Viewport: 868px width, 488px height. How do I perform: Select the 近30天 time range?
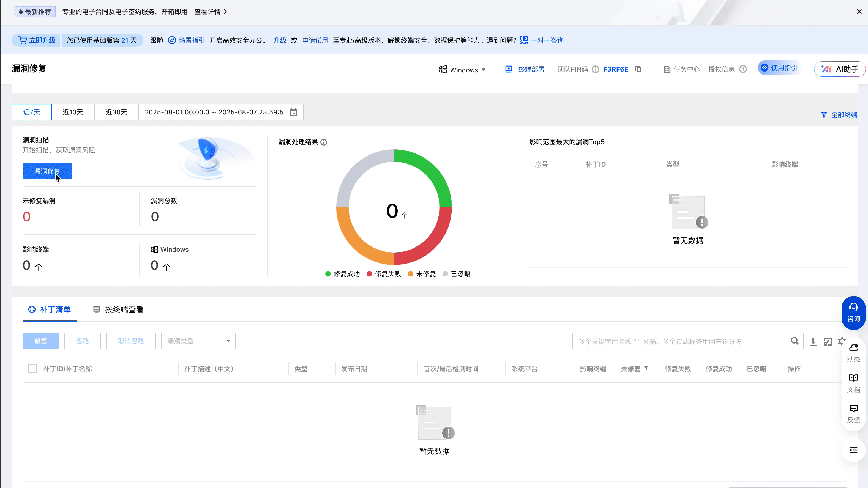tap(116, 112)
